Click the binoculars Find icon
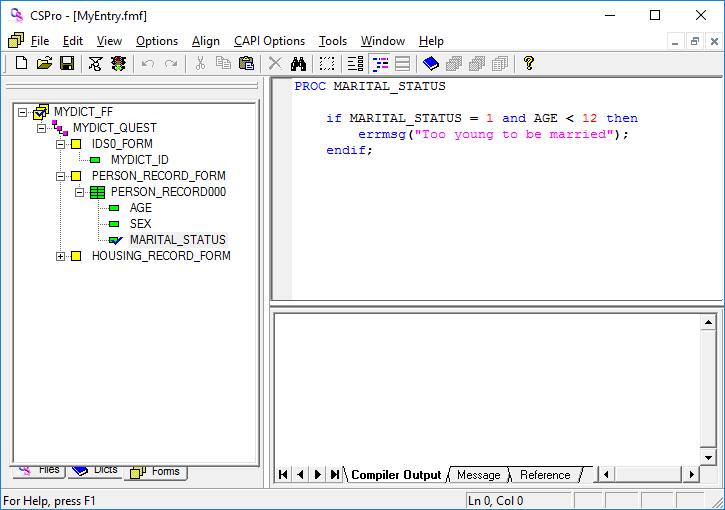This screenshot has width=725, height=510. pos(298,63)
